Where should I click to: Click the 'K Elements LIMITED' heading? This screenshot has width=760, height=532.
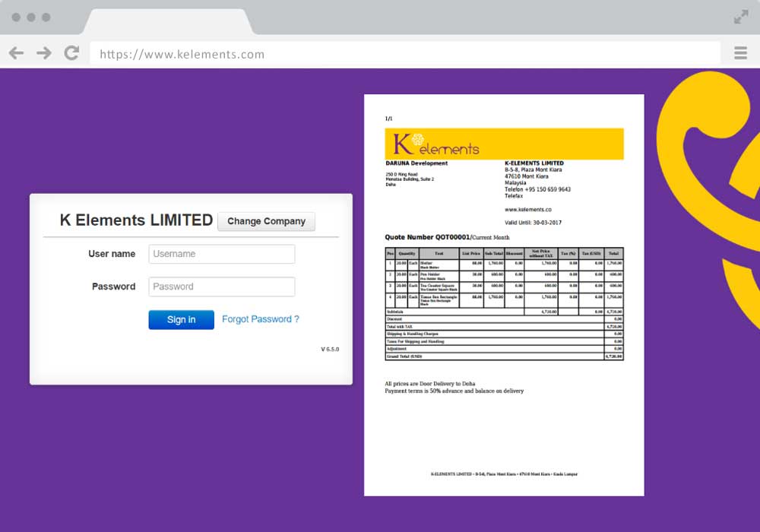(x=136, y=220)
